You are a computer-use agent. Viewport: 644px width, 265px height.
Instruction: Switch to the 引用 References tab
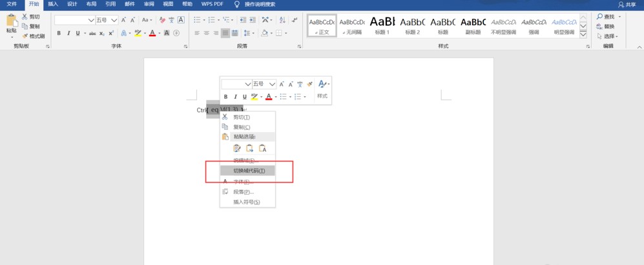(x=110, y=4)
